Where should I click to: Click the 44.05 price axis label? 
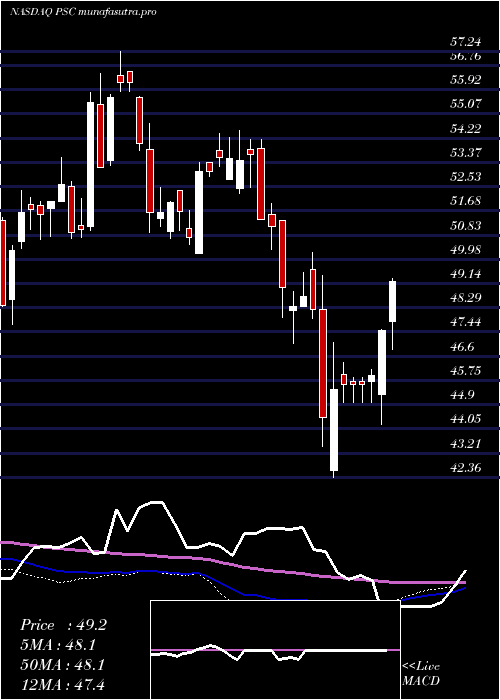[465, 419]
